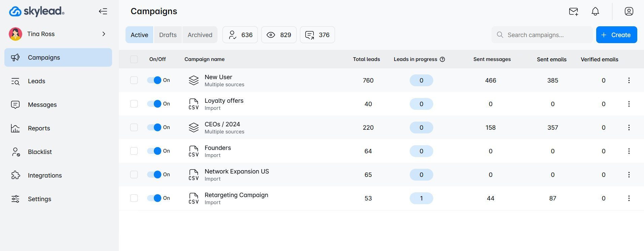Turn off the Founders campaign toggle
The width and height of the screenshot is (644, 251).
click(154, 151)
